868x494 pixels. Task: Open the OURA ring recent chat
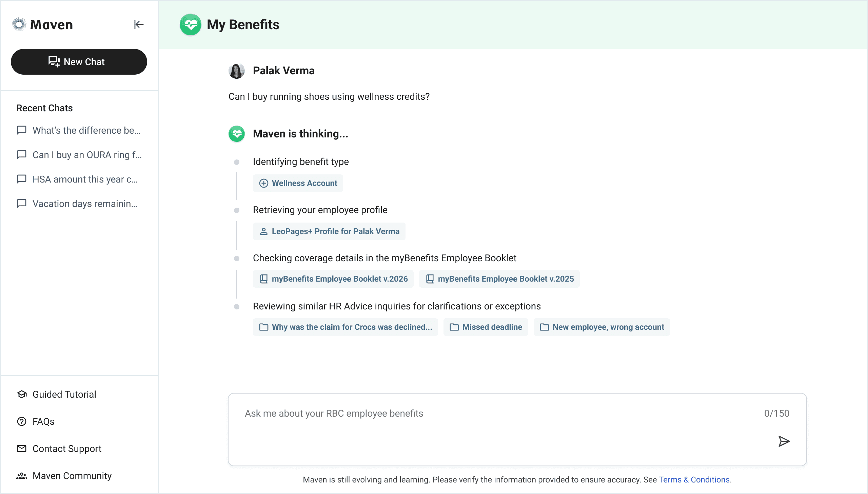click(x=87, y=155)
